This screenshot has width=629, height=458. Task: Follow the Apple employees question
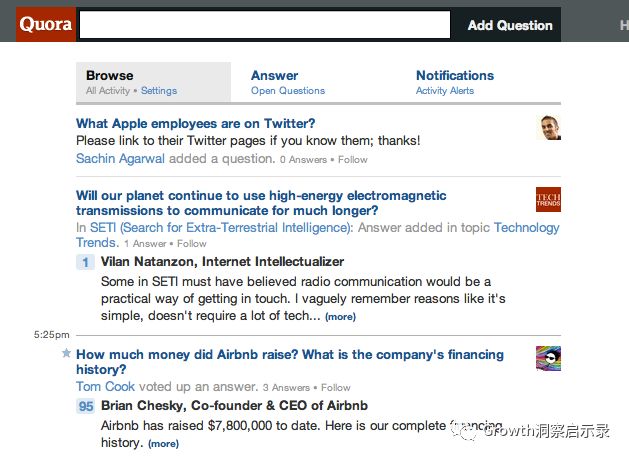pyautogui.click(x=352, y=159)
